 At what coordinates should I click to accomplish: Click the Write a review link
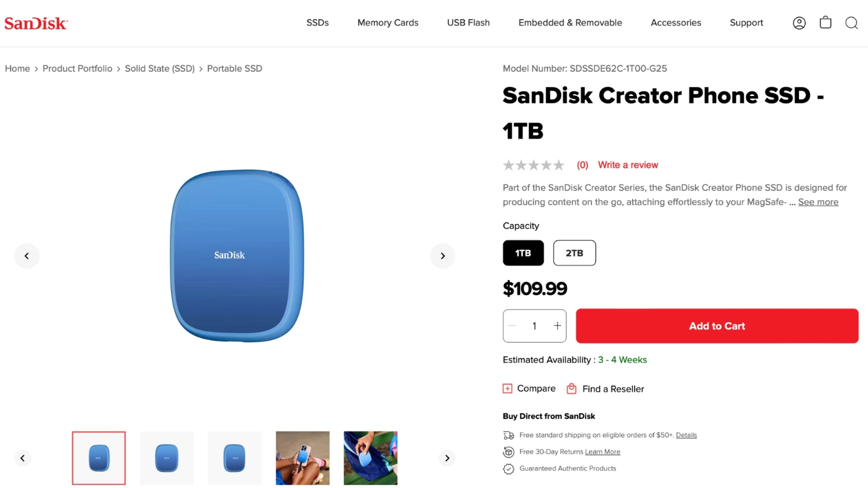click(628, 165)
